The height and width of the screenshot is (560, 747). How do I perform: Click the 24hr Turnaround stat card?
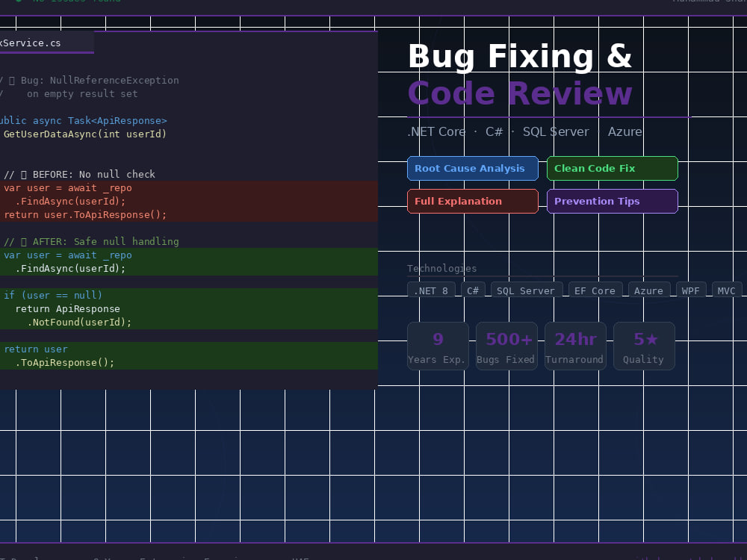click(575, 346)
